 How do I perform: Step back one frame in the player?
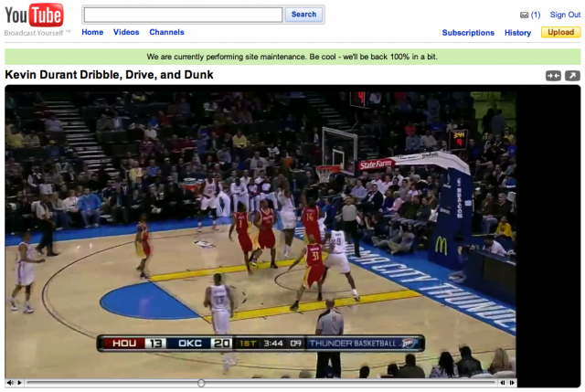tap(503, 382)
